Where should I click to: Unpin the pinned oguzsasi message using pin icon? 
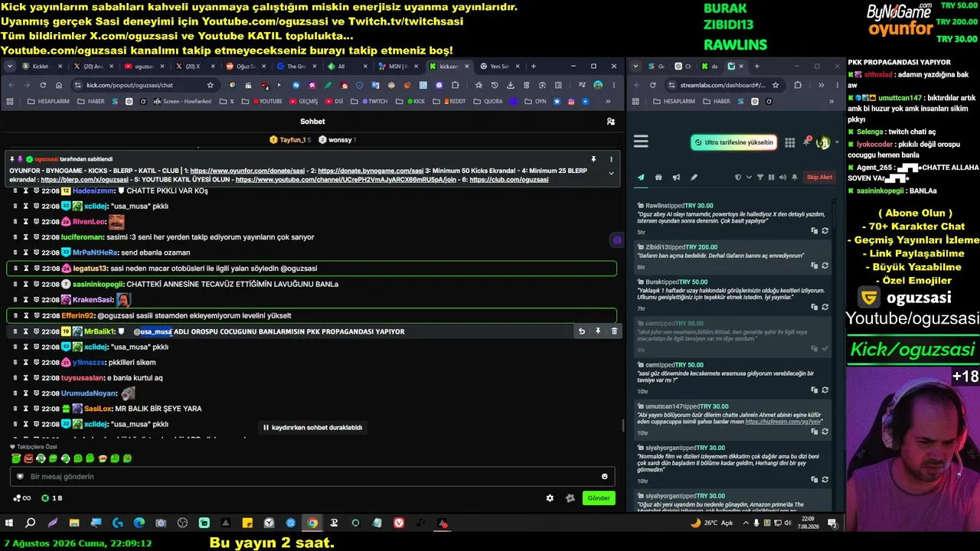click(593, 159)
